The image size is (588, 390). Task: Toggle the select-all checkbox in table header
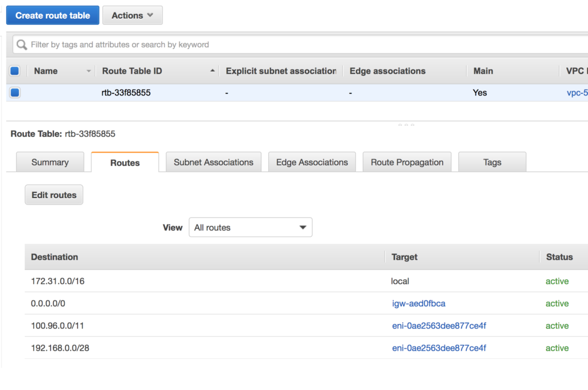(14, 70)
